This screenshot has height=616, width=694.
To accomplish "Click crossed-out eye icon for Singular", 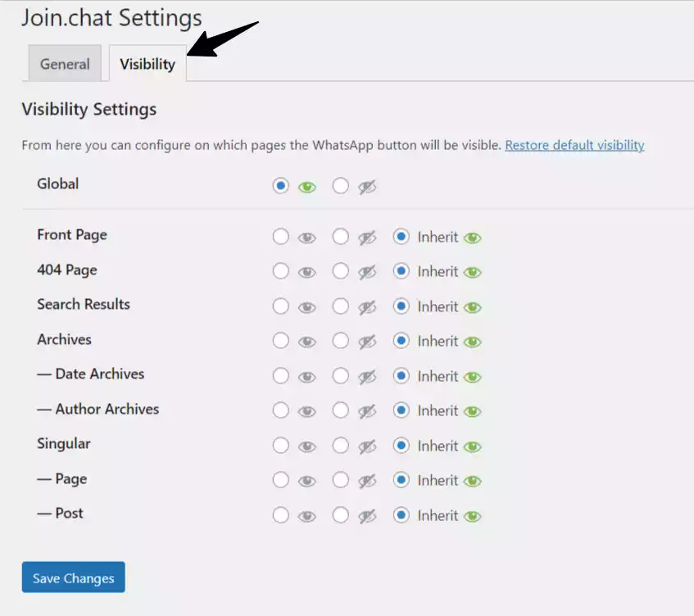I will (367, 447).
